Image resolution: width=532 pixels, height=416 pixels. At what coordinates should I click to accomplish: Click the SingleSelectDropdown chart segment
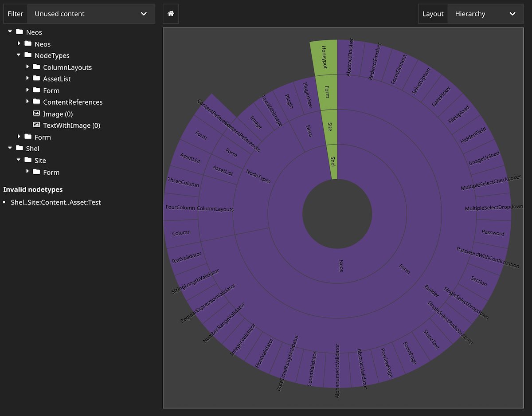[466, 303]
